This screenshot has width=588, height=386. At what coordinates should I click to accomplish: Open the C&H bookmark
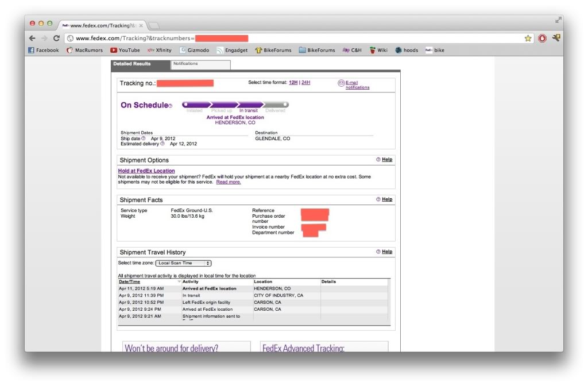pyautogui.click(x=352, y=51)
